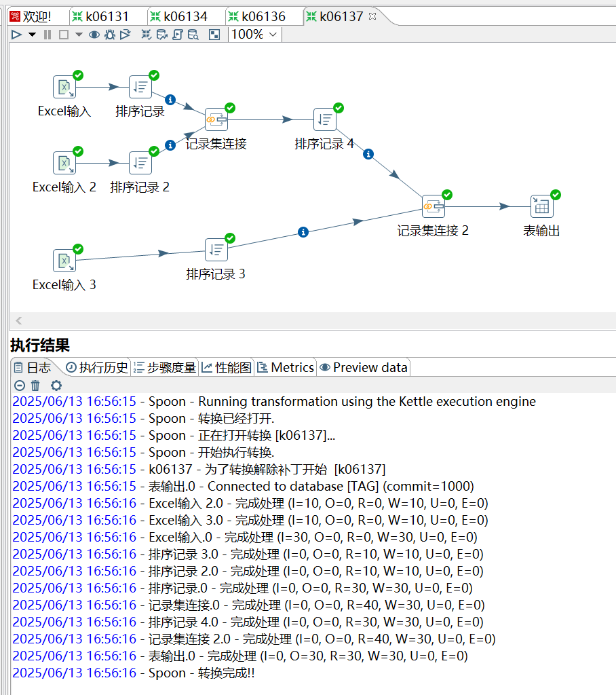
Task: Open the 性能图 tab
Action: [227, 367]
